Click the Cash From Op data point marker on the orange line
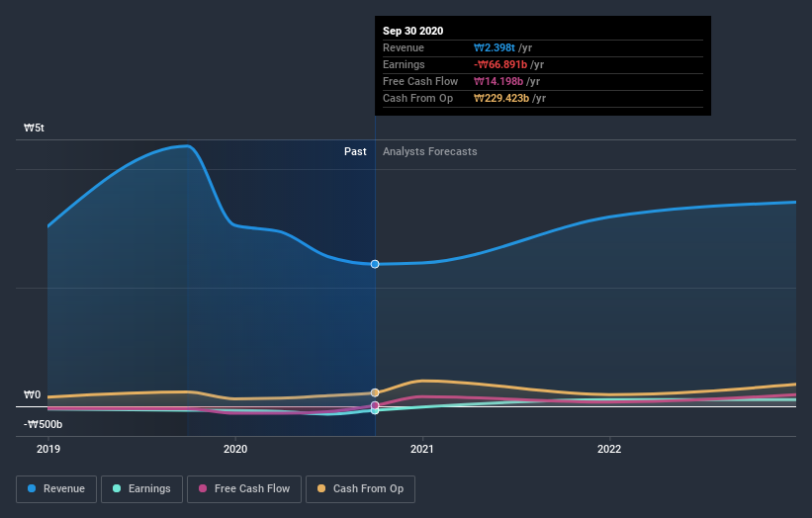Image resolution: width=812 pixels, height=518 pixels. (x=375, y=392)
